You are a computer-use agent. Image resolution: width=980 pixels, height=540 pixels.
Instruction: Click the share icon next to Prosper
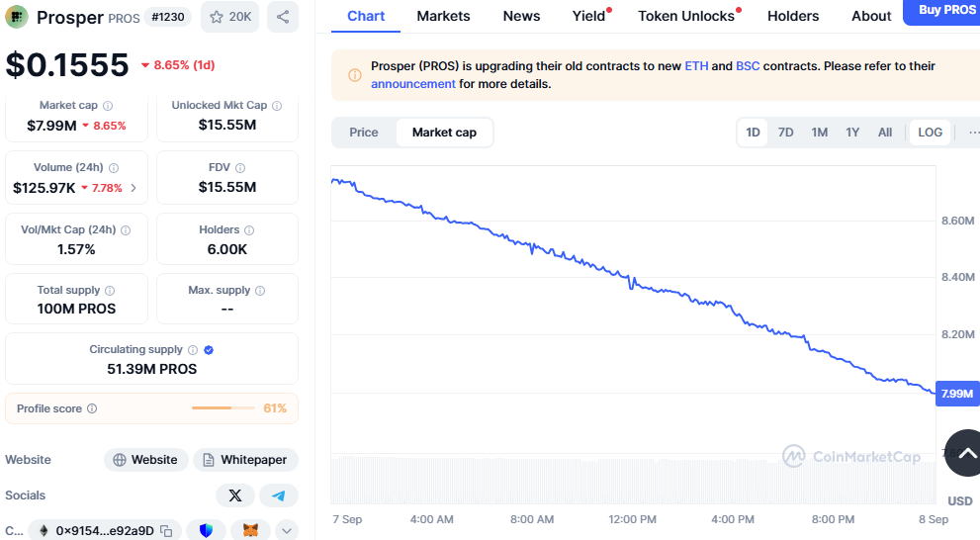pos(283,17)
